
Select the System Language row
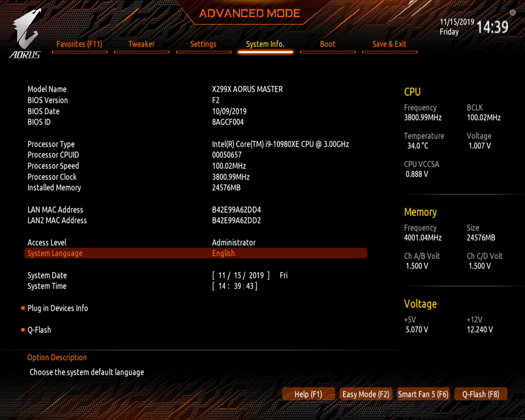pyautogui.click(x=196, y=253)
